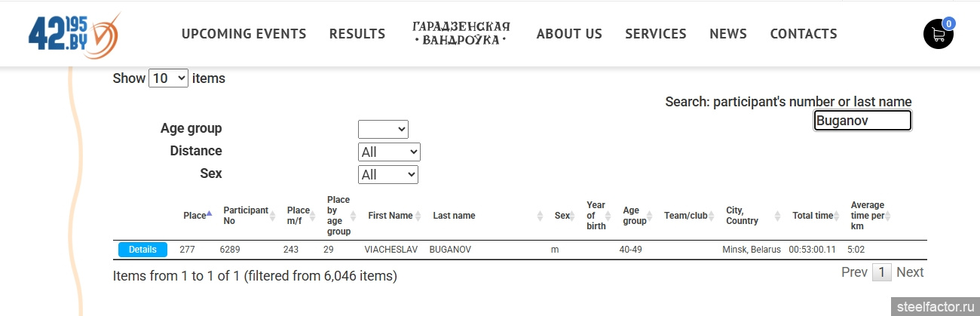Open the Show items count dropdown
The image size is (980, 316).
168,78
